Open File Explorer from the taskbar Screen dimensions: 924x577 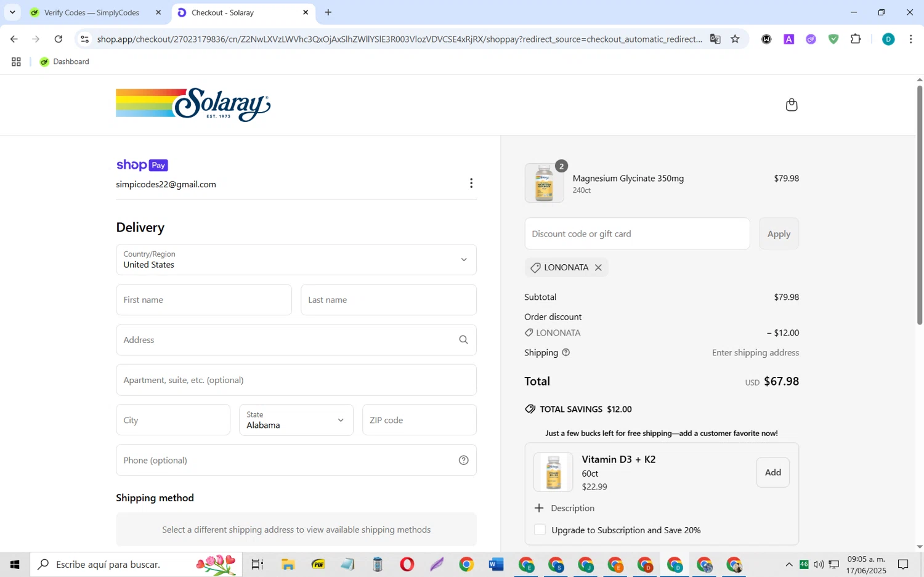pos(288,564)
